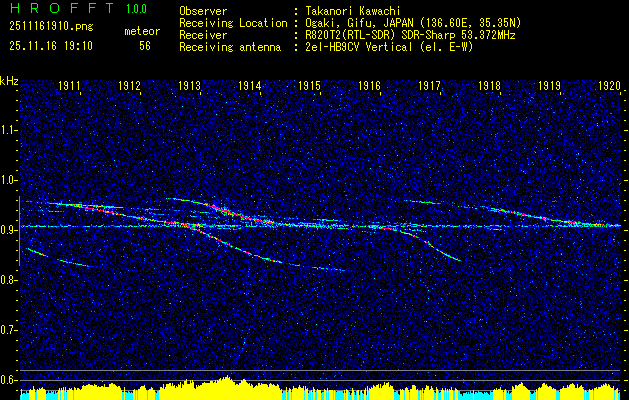The width and height of the screenshot is (629, 400).
Task: Select the 1917 time axis marker
Action: [x=429, y=86]
